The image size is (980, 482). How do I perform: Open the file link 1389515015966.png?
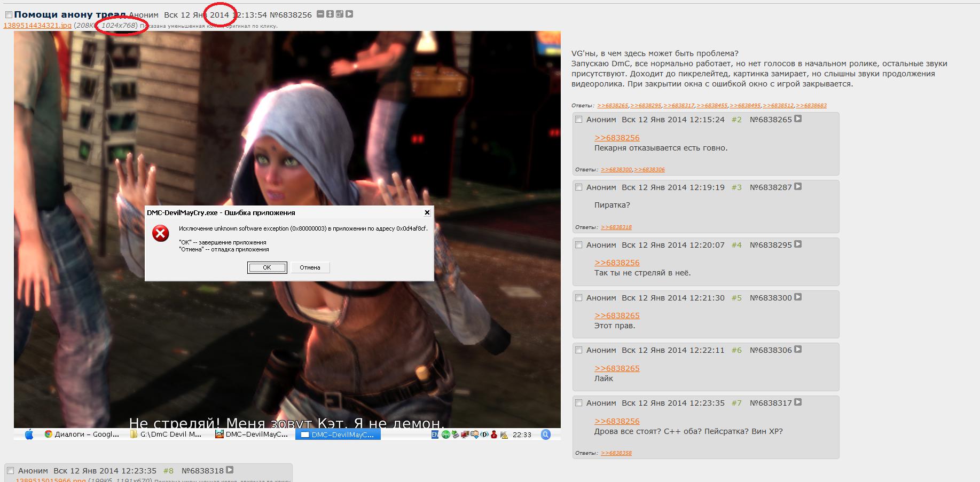tap(50, 480)
